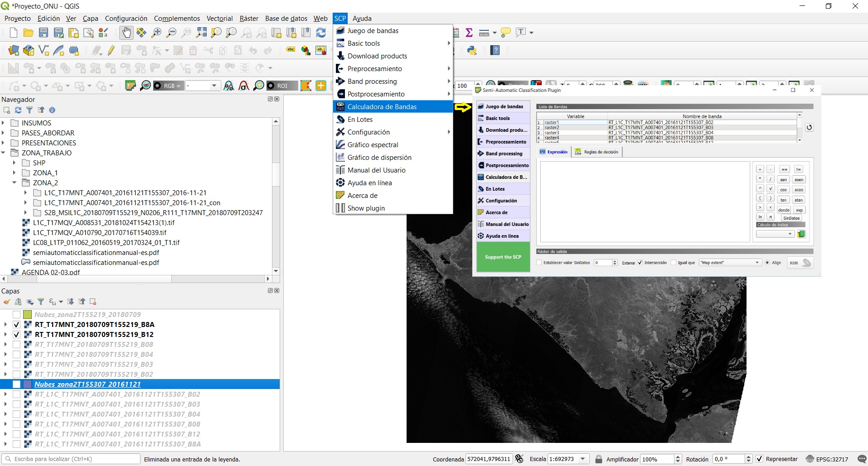Select the Pan Map hand tool
Viewport: 868px width, 466px height.
(126, 33)
